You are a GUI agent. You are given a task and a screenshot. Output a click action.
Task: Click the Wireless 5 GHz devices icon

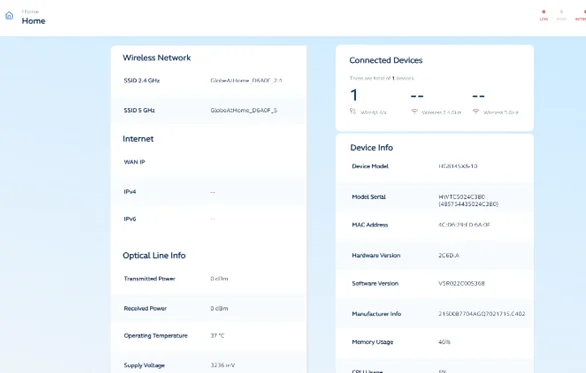pos(476,111)
